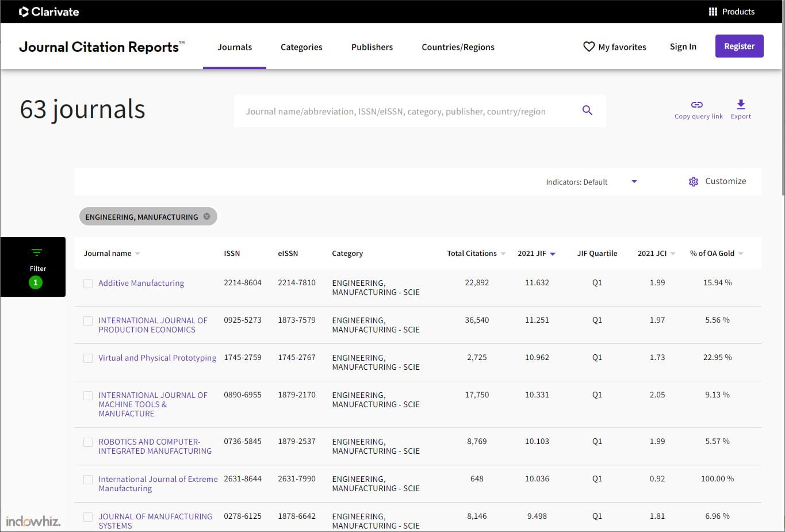The image size is (785, 532).
Task: Open the Robotics and Computer-Integrated Manufacturing link
Action: 155,446
